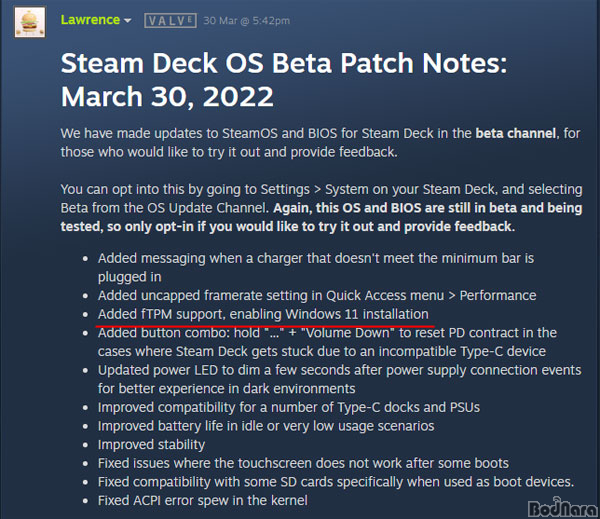Click the bold 'Again, this OS and BIOS' warning
The height and width of the screenshot is (519, 600).
click(x=321, y=217)
